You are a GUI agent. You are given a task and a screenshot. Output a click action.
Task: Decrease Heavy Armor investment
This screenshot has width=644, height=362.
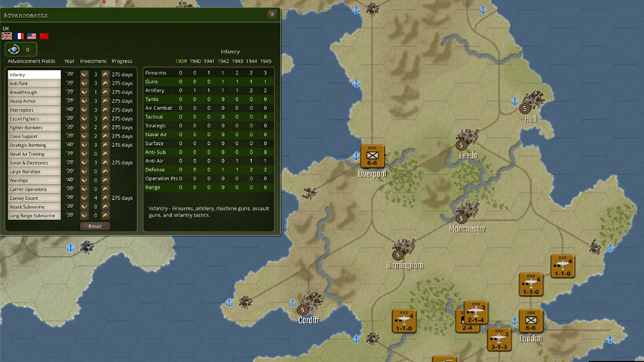coord(84,100)
